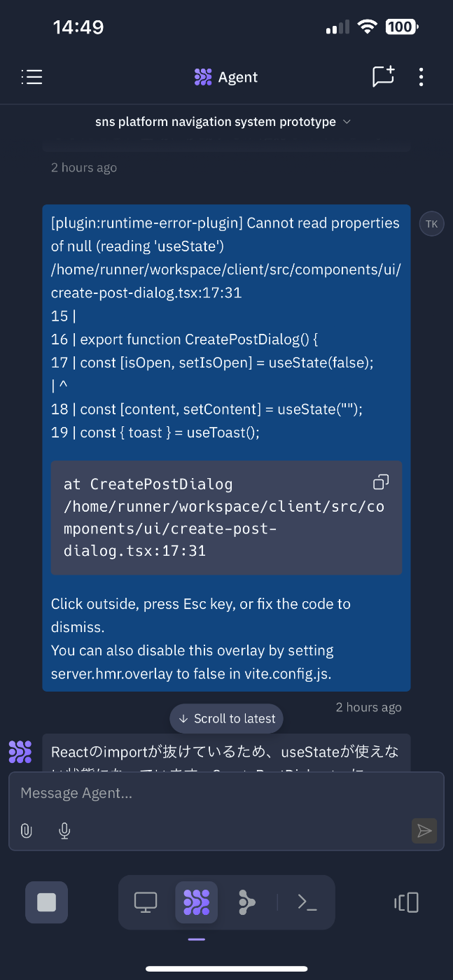Send the message with arrow button

[424, 831]
